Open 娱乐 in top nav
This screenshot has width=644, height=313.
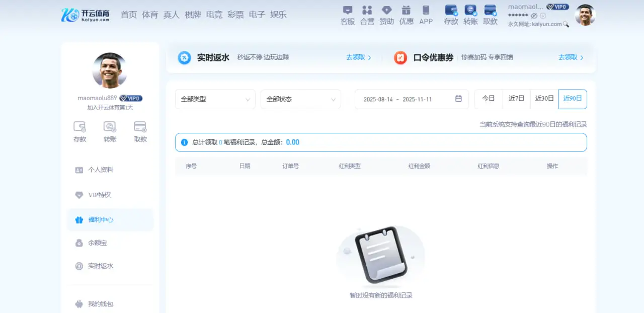278,15
